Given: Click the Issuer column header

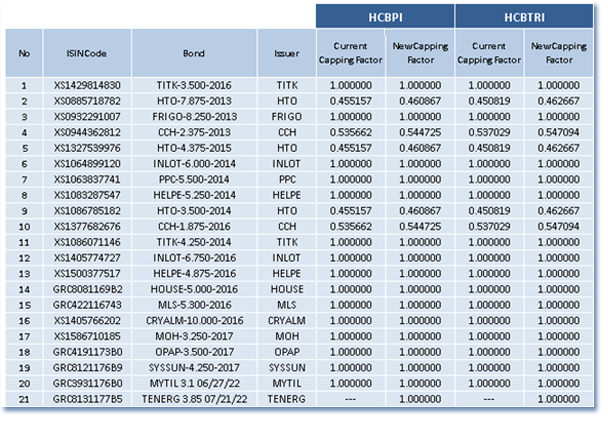Looking at the screenshot, I should pos(286,53).
